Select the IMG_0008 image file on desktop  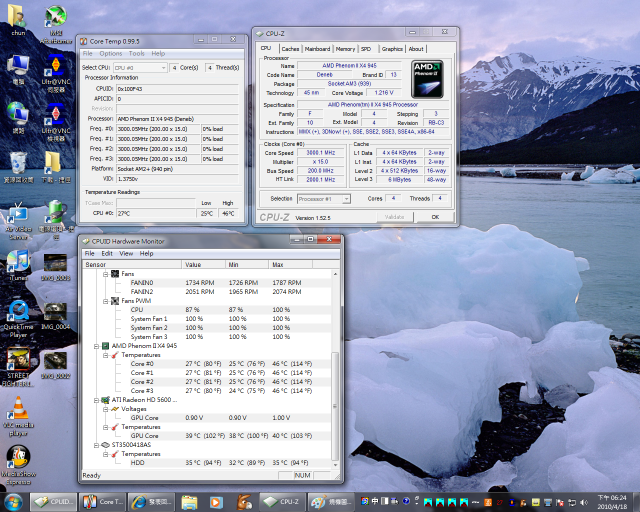coord(56,267)
